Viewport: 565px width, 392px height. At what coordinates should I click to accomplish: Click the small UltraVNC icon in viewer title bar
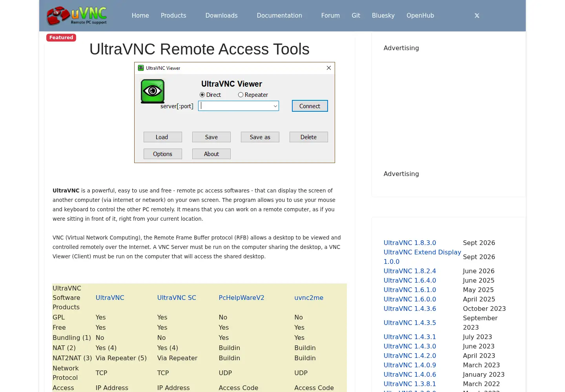141,68
